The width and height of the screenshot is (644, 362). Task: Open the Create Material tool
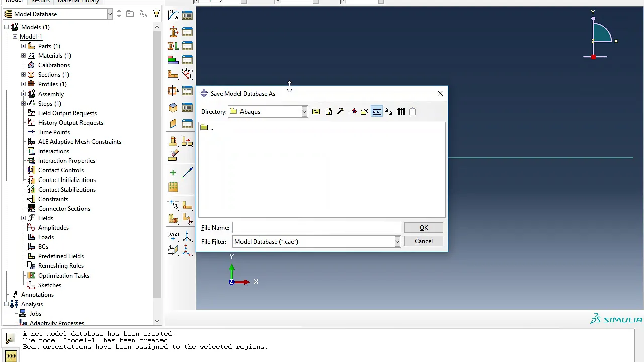click(x=173, y=15)
